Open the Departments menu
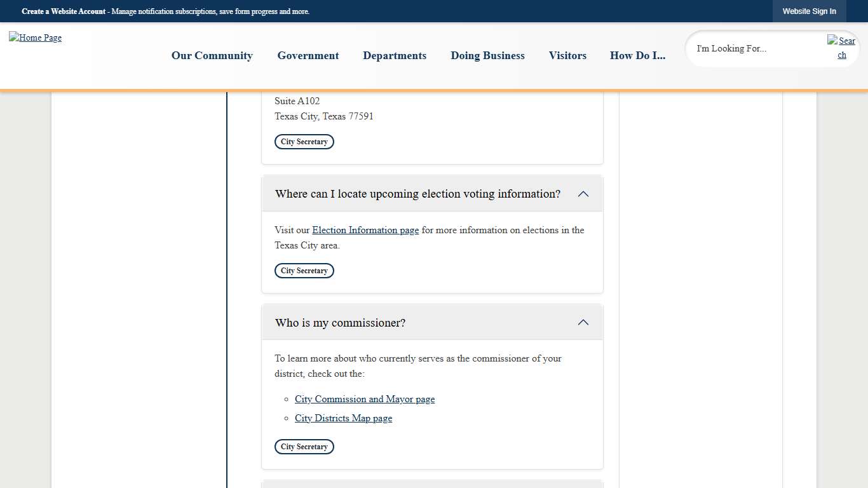868x488 pixels. pos(395,56)
